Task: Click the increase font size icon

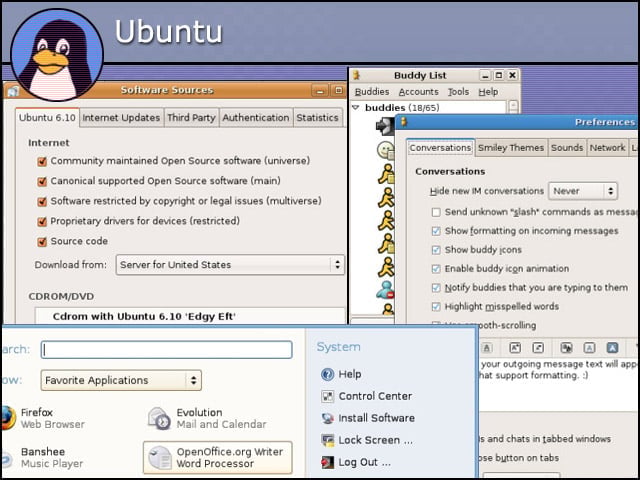Action: click(515, 348)
